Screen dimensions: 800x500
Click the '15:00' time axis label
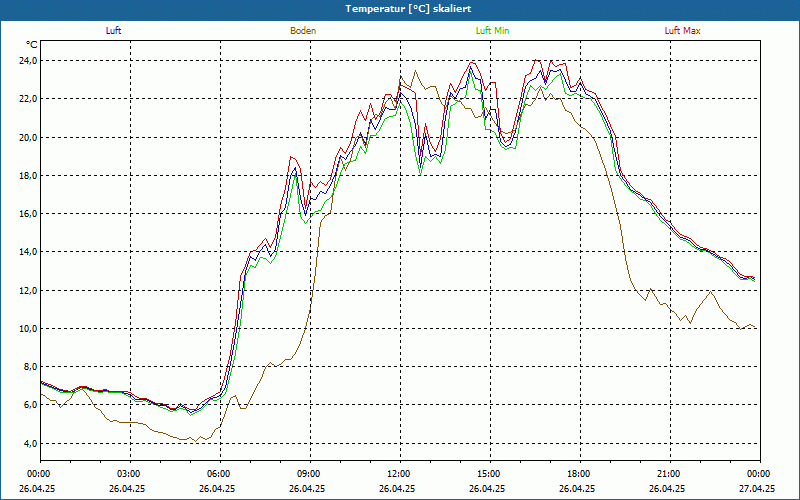point(490,474)
